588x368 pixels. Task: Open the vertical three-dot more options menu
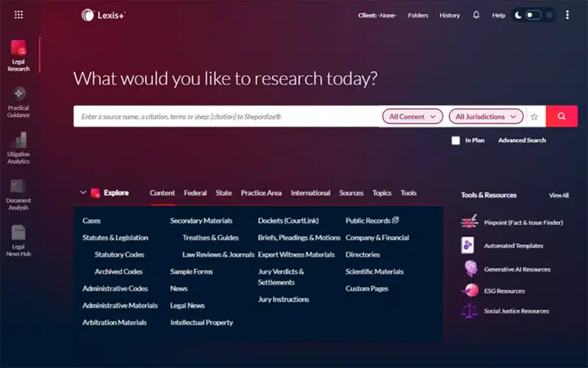tap(566, 15)
